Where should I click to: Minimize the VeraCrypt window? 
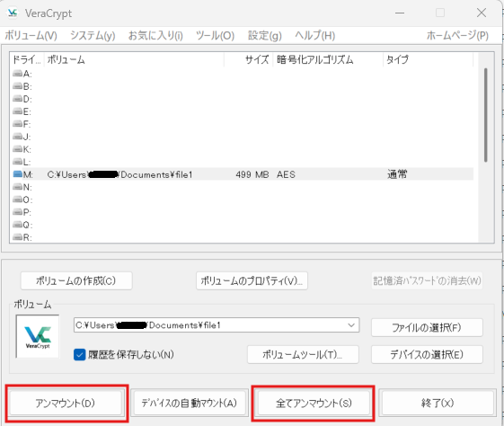(400, 13)
